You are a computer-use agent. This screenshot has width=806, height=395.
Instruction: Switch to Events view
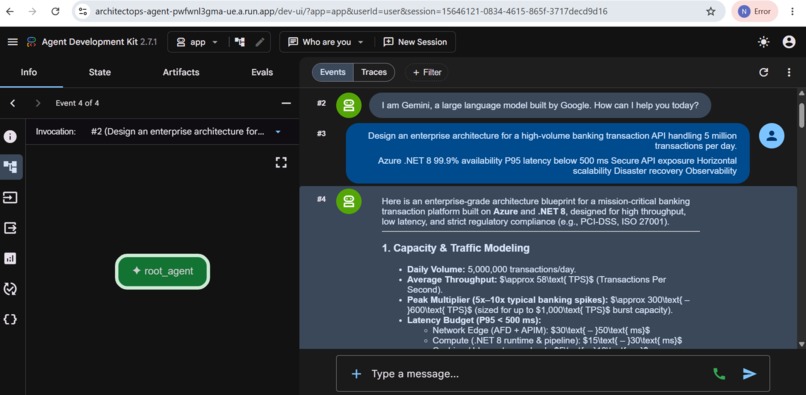click(x=333, y=73)
